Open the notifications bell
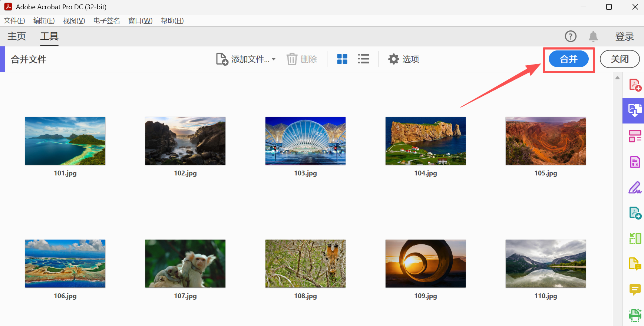This screenshot has width=644, height=326. [593, 36]
